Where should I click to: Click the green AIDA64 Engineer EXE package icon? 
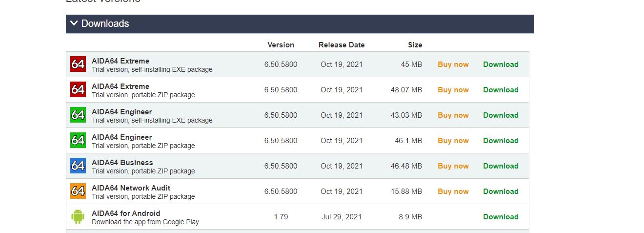point(78,115)
